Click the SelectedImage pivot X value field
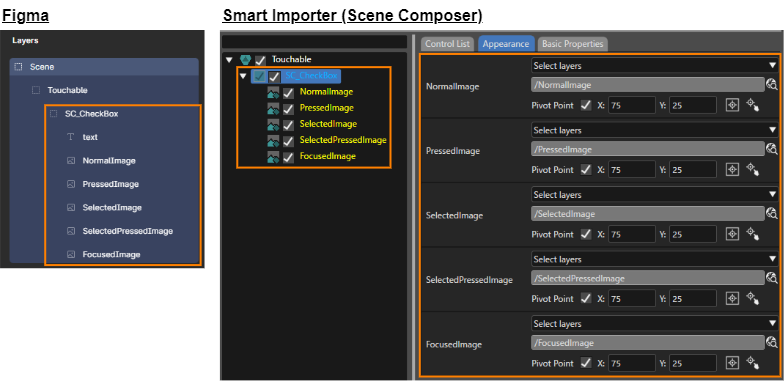This screenshot has width=784, height=381. tap(632, 234)
